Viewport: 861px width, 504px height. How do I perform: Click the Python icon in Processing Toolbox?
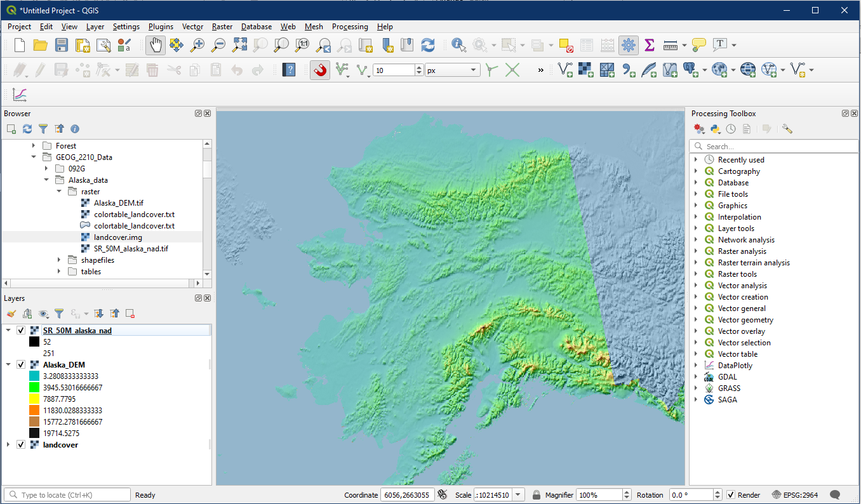715,129
